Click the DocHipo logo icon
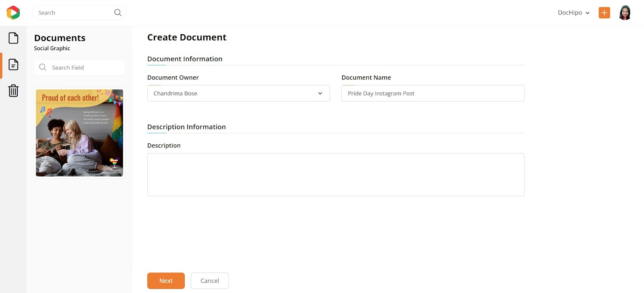 tap(13, 12)
